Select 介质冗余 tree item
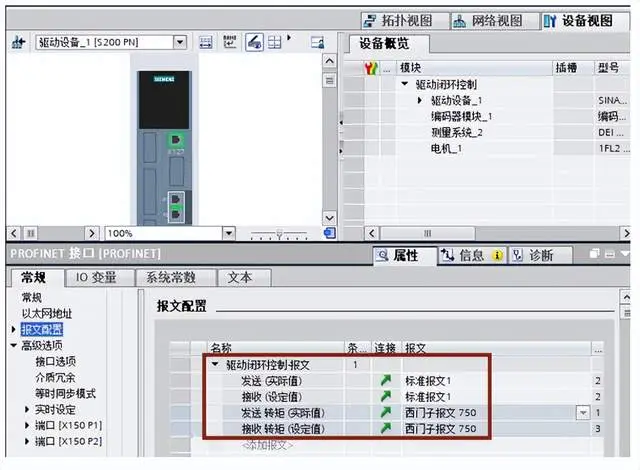The image size is (640, 470). point(55,377)
